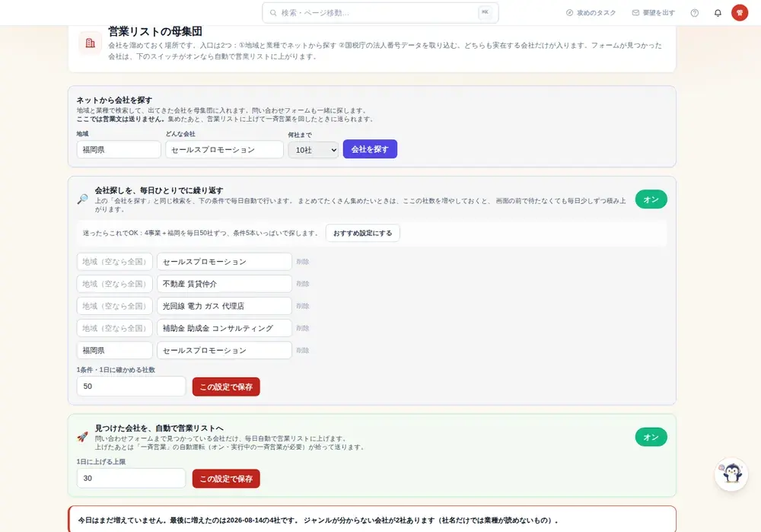
Task: Open the help question mark icon
Action: coord(695,13)
